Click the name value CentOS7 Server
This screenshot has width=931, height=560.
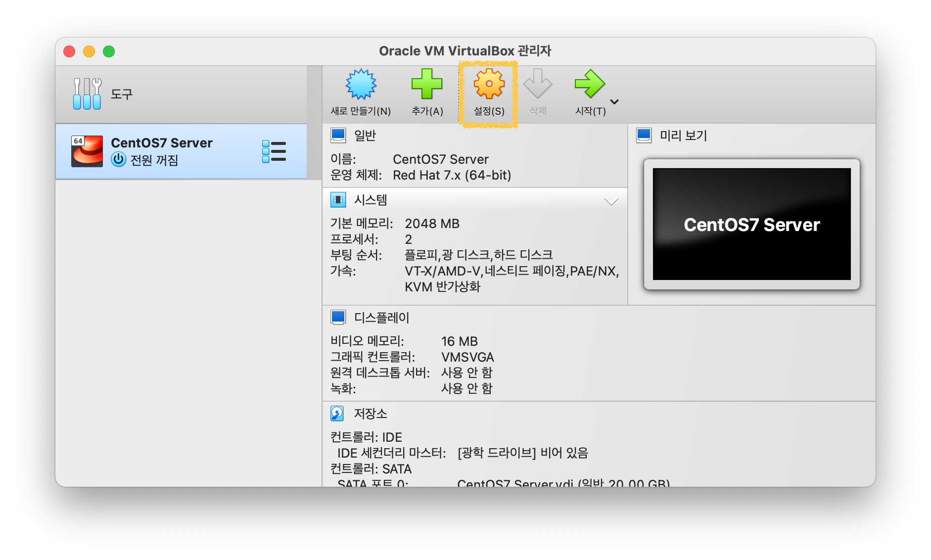(x=441, y=159)
